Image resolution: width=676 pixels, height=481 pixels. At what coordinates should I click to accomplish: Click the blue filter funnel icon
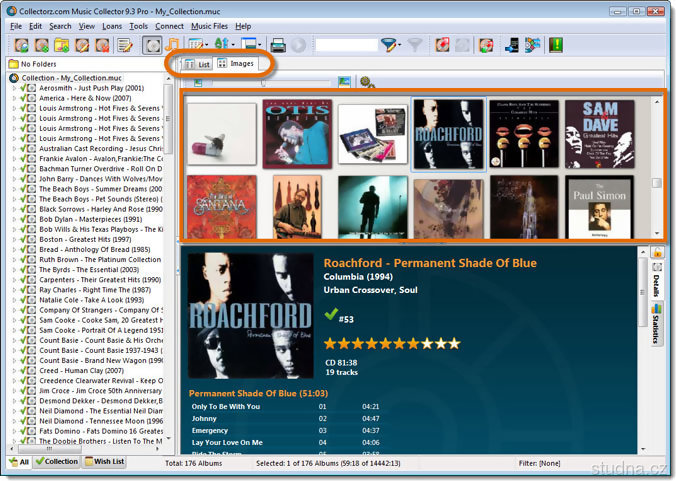pos(388,45)
